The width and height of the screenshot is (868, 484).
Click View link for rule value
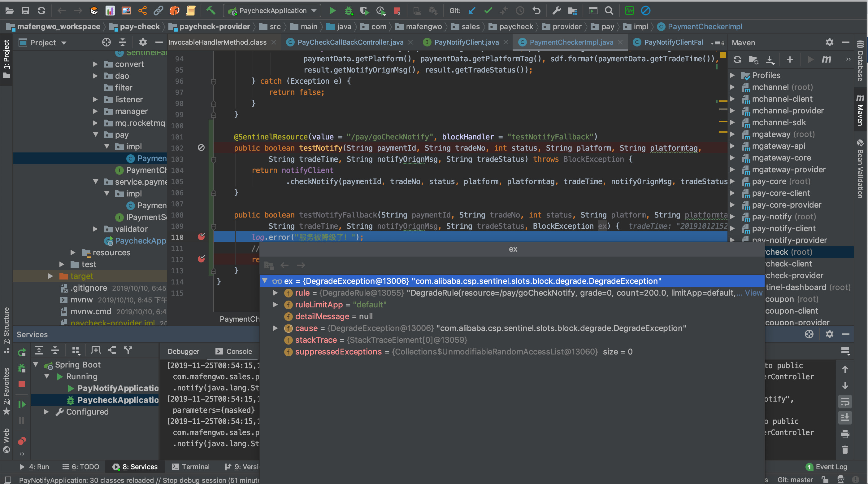[753, 293]
